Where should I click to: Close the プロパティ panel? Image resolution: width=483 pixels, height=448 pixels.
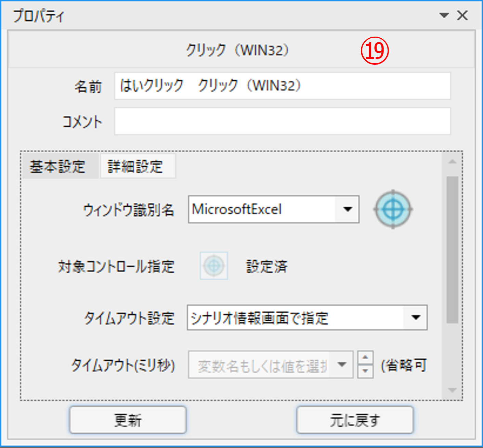[x=462, y=15]
